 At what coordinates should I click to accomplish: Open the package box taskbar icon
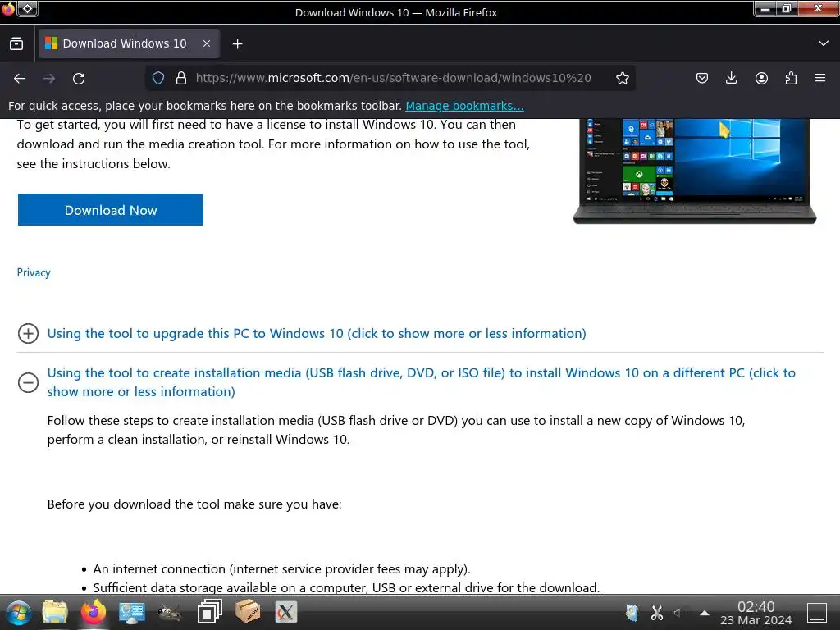(x=248, y=612)
